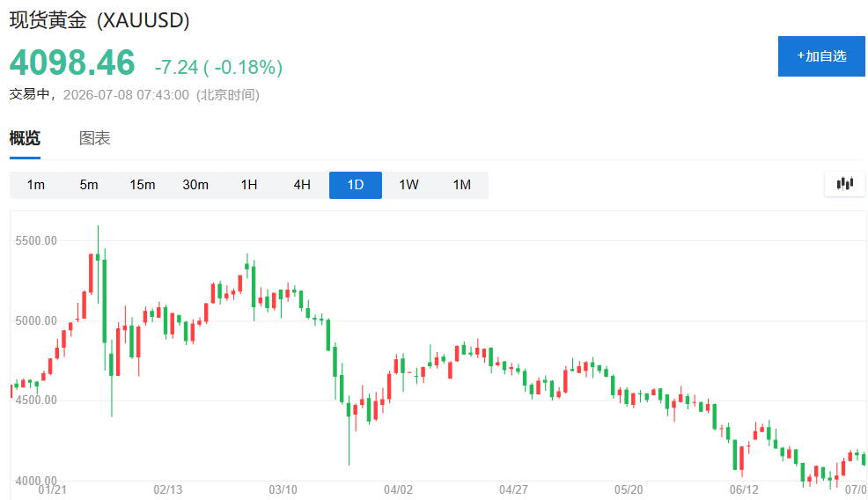This screenshot has width=868, height=500.
Task: Select the 30m interval button
Action: coord(195,185)
